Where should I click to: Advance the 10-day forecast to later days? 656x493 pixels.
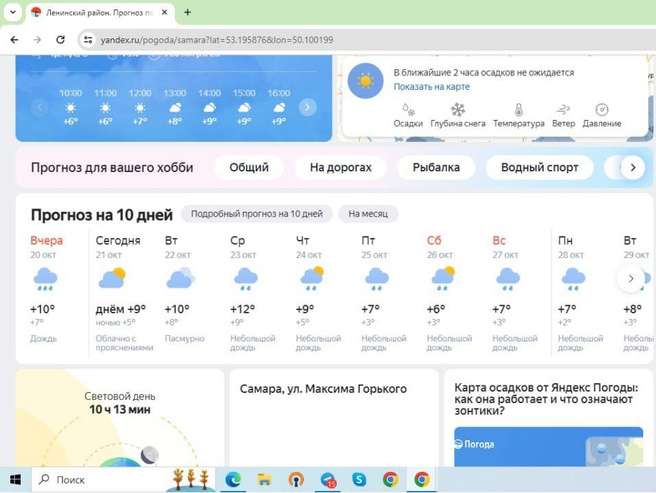tap(631, 278)
